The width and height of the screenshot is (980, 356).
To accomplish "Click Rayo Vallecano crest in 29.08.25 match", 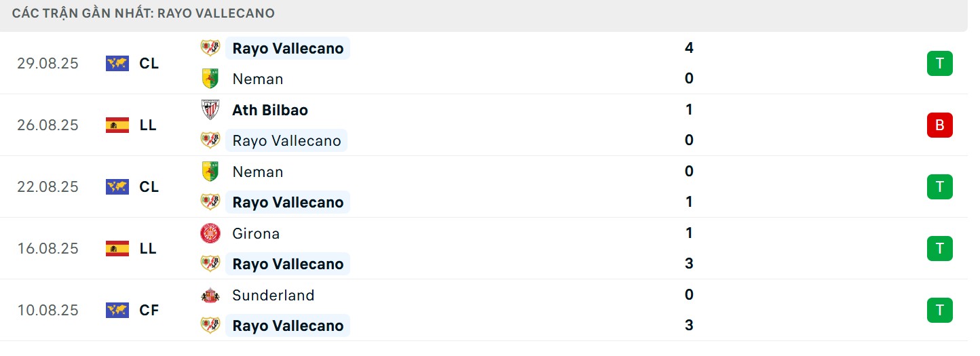I will 210,48.
